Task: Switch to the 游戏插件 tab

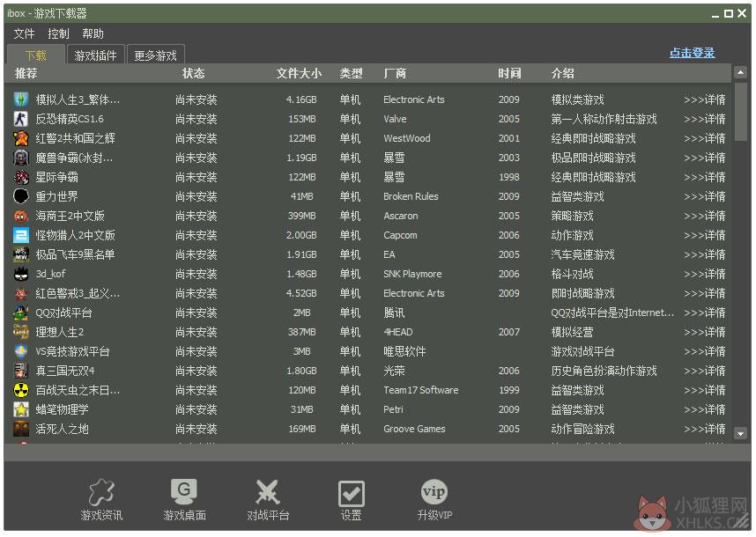Action: [95, 55]
